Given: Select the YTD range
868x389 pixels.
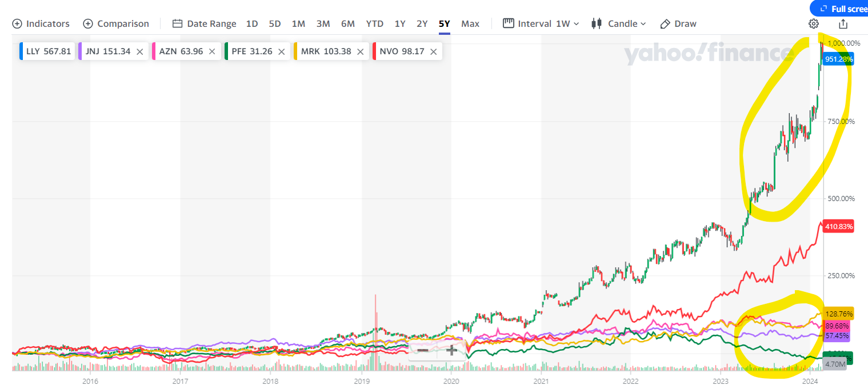Looking at the screenshot, I should point(375,24).
